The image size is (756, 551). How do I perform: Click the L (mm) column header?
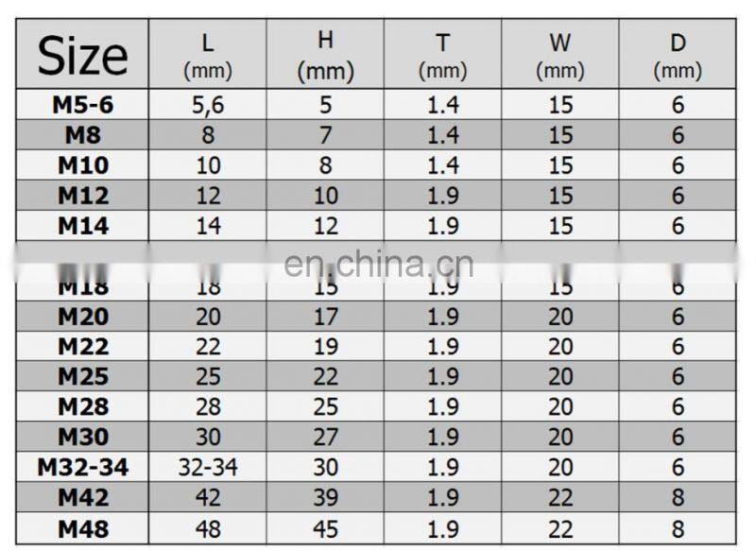[208, 56]
